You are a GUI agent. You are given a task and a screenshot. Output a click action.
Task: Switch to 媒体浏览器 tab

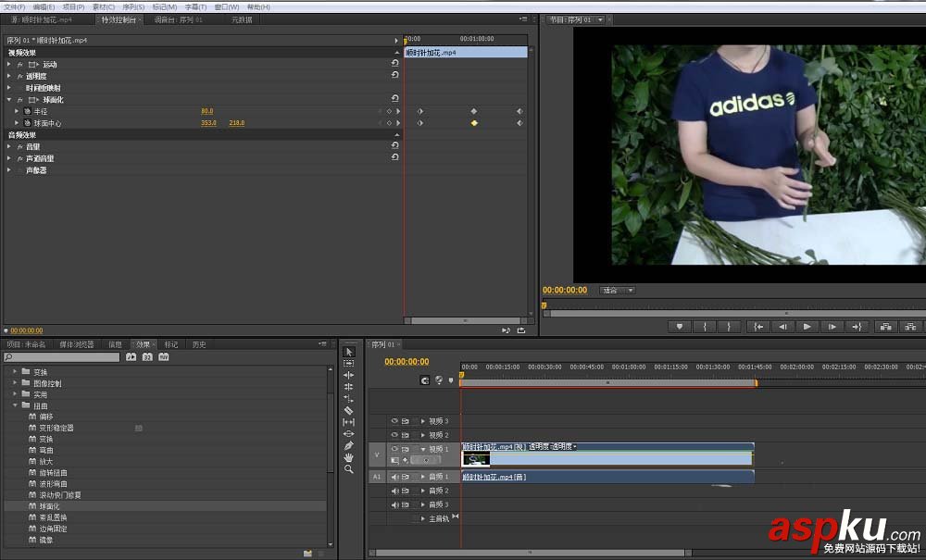coord(77,344)
